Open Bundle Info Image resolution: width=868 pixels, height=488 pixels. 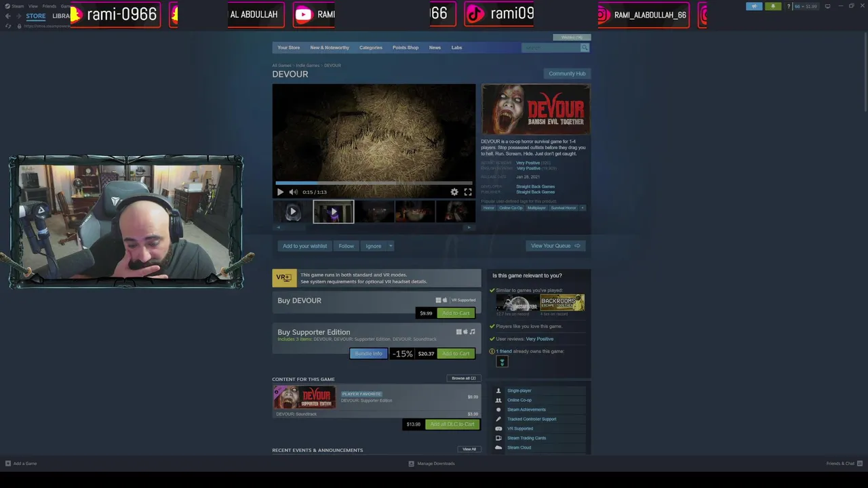pyautogui.click(x=368, y=353)
